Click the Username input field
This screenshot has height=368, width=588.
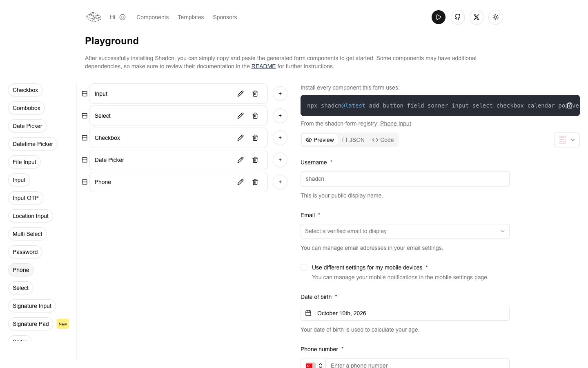pos(405,179)
